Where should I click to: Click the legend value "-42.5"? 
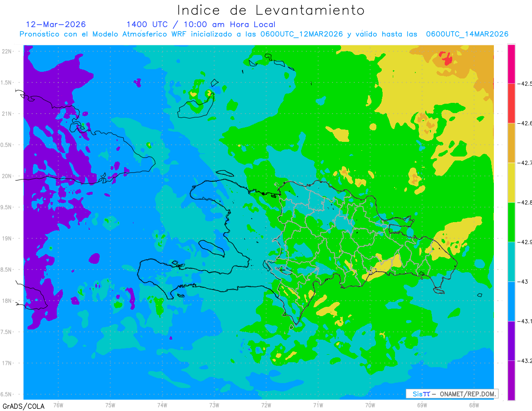524,83
